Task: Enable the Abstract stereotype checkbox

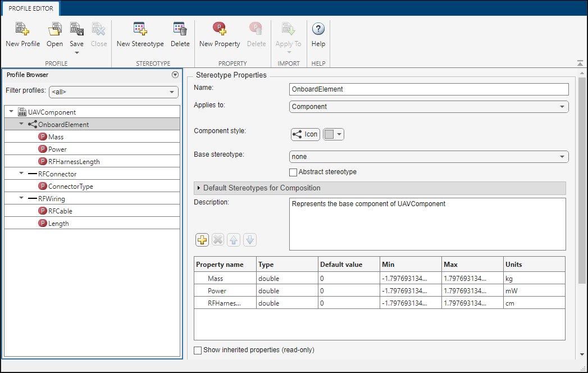Action: (x=293, y=172)
